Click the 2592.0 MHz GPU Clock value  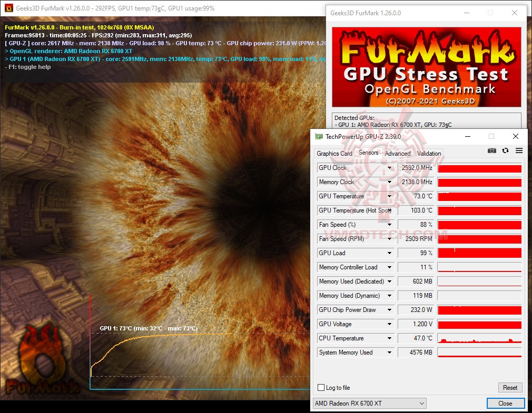(416, 168)
